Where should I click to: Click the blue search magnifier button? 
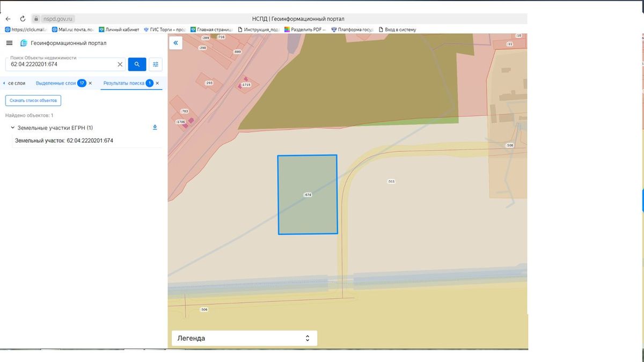[137, 64]
